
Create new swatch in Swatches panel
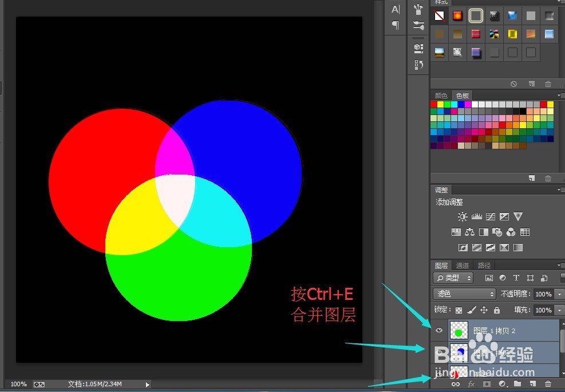531,178
